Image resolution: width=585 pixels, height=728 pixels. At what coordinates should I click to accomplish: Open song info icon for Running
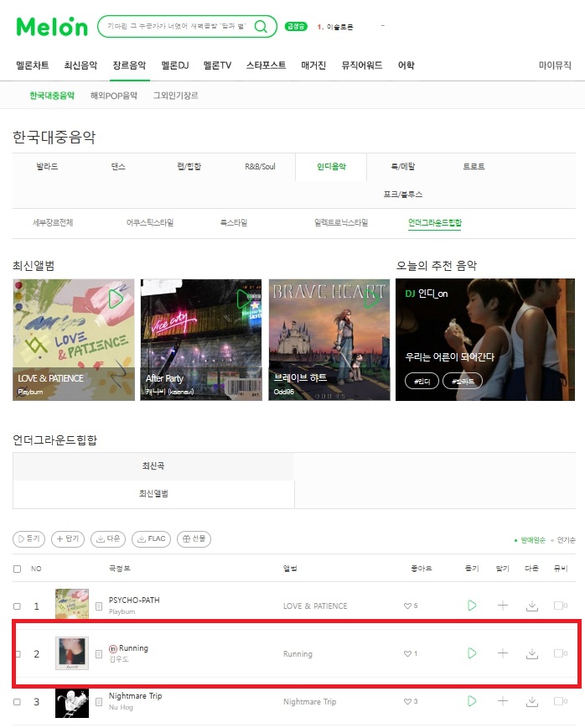tap(99, 653)
